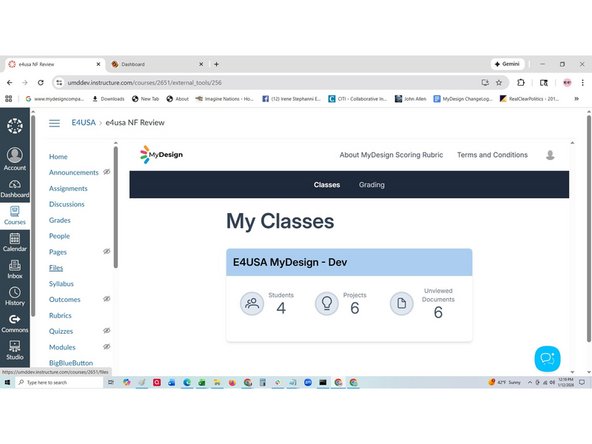Click the course navigation scrollbar
This screenshot has height=444, width=592.
[116, 208]
